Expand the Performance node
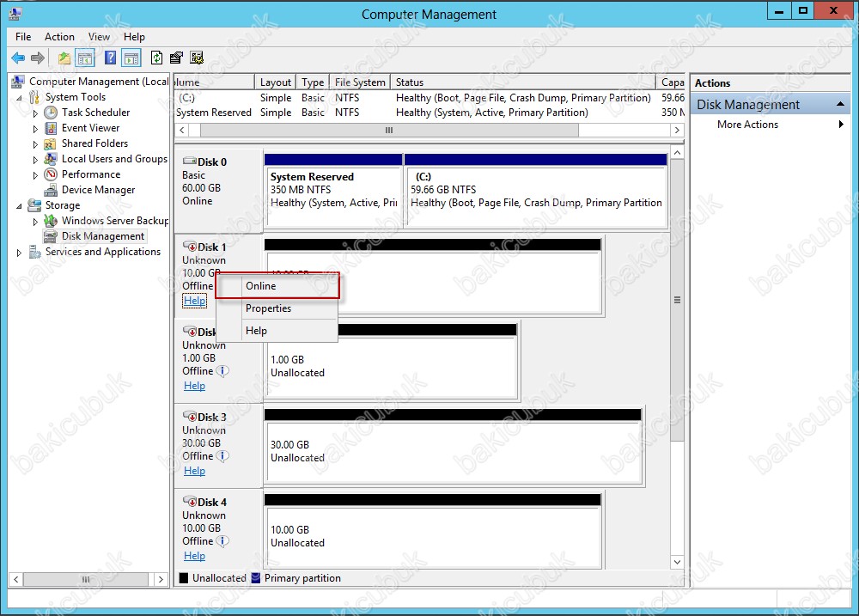Viewport: 859px width, 616px height. pos(35,174)
